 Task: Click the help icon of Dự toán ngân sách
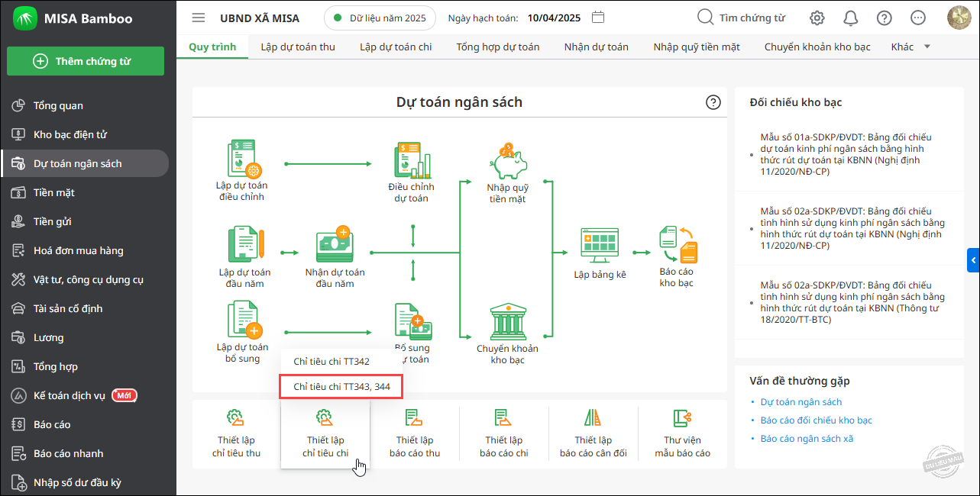(x=713, y=102)
